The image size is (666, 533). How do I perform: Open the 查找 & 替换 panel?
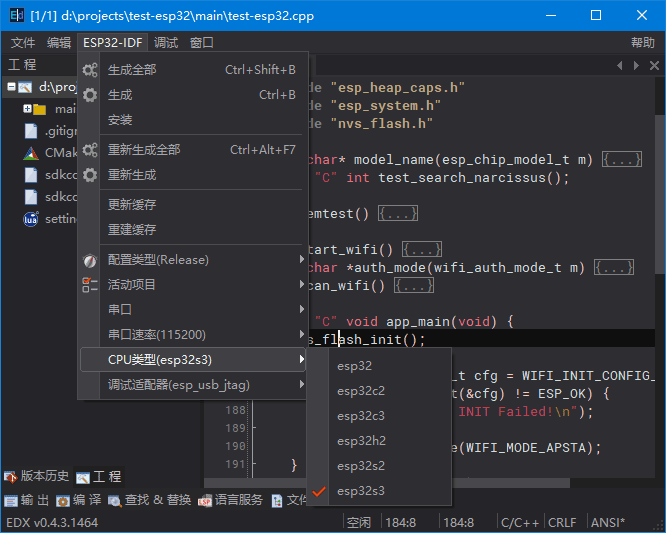point(150,500)
